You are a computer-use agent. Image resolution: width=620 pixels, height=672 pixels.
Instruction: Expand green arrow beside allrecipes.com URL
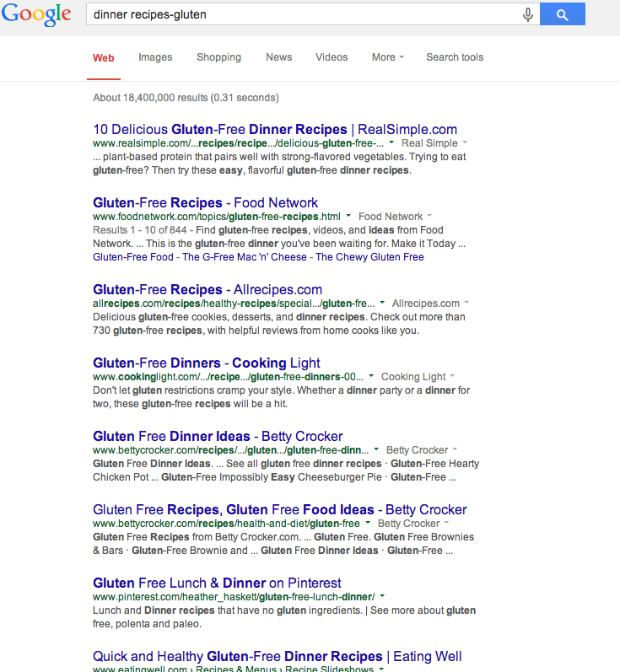coord(382,303)
